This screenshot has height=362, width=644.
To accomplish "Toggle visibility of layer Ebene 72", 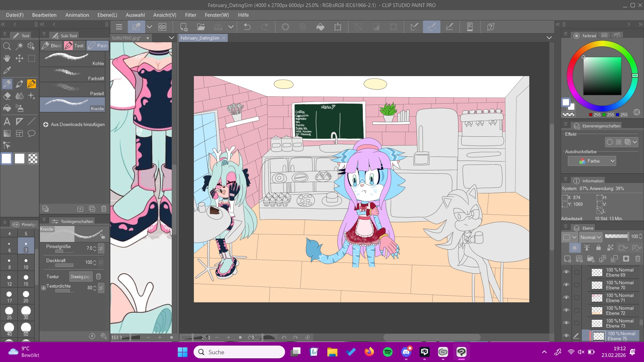I will (567, 310).
